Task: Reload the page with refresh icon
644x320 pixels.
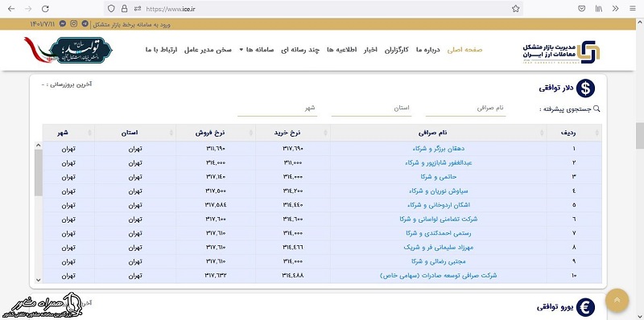Action: 45,9
